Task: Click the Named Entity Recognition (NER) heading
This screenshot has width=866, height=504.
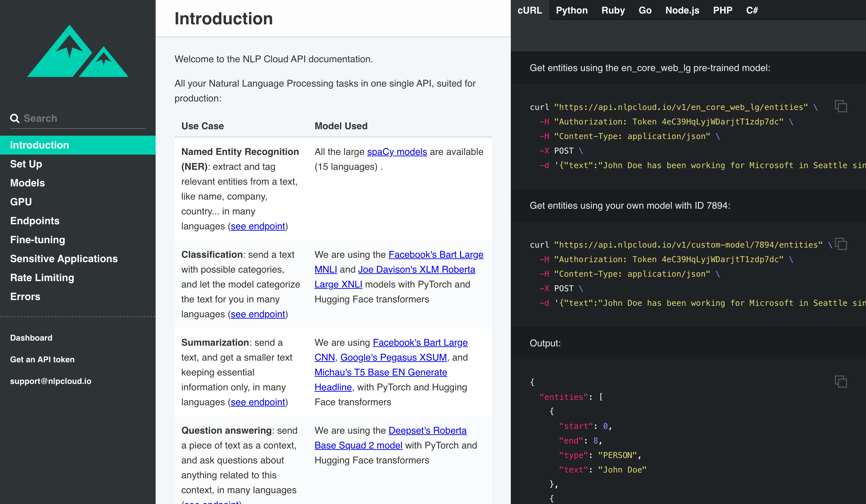Action: pos(240,159)
